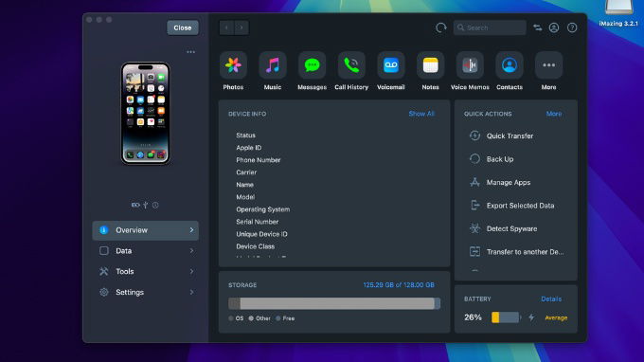Open the Photos app icon

point(233,65)
